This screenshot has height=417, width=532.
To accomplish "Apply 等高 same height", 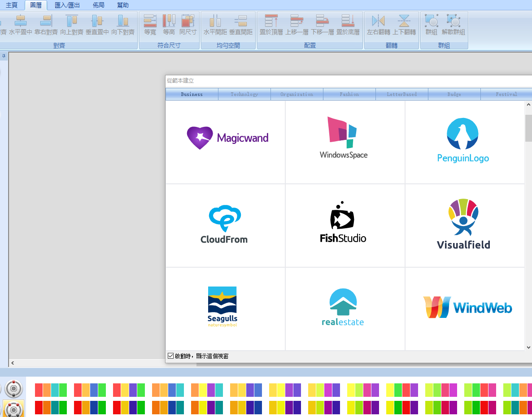I will coord(169,25).
